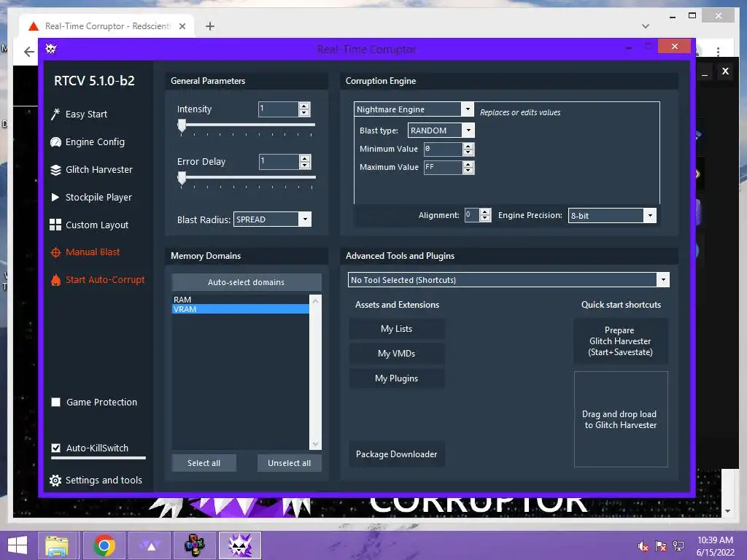
Task: Open Stockpile Player play icon
Action: click(55, 197)
